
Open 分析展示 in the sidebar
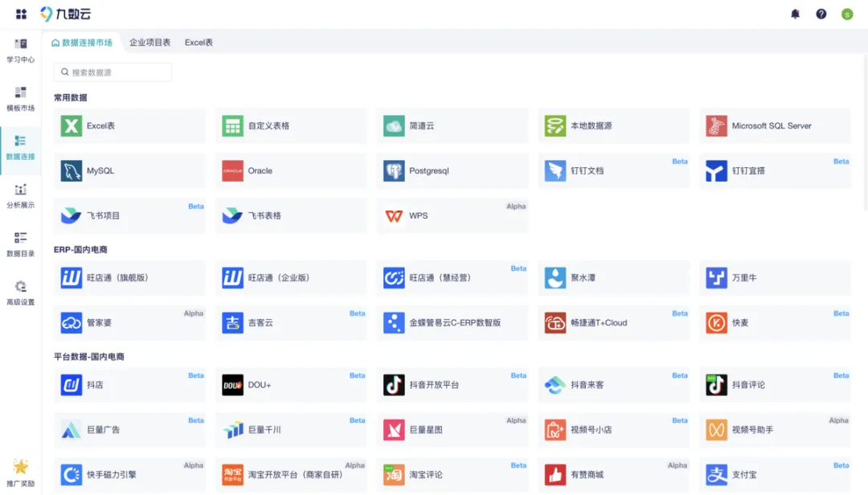[x=21, y=195]
